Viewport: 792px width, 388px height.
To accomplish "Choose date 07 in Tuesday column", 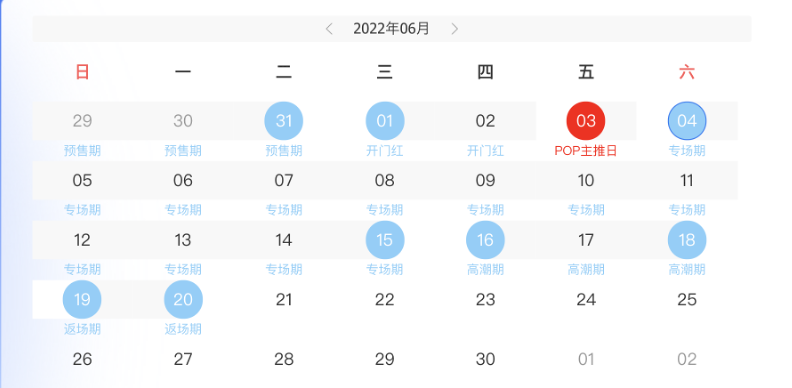I will (x=284, y=180).
